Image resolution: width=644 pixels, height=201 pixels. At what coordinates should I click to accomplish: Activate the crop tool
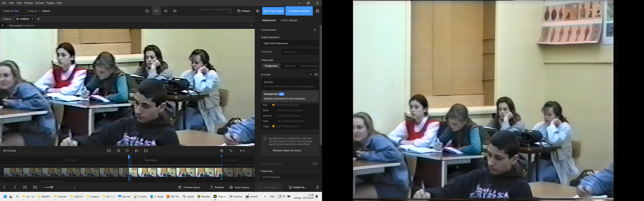point(231,151)
